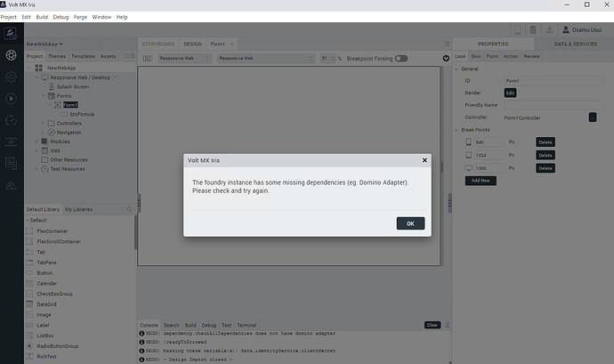This screenshot has width=614, height=364.
Task: Collapse Responsive Web / Desktop node
Action: (x=36, y=77)
